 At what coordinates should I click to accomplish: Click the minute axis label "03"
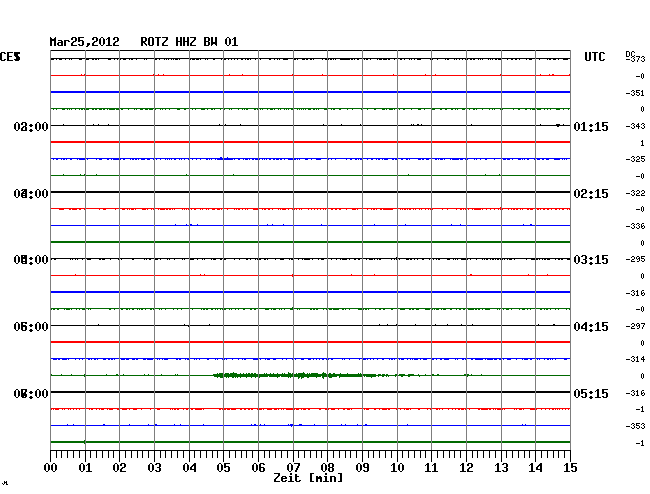pyautogui.click(x=155, y=468)
